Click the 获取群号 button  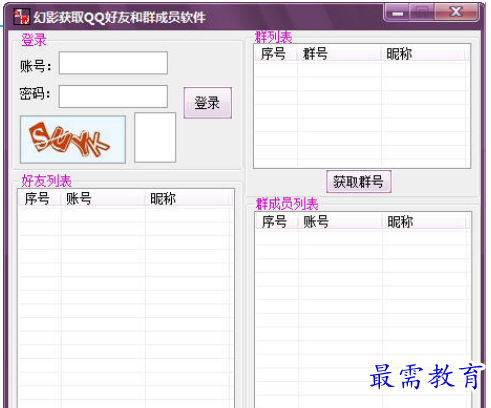point(359,182)
